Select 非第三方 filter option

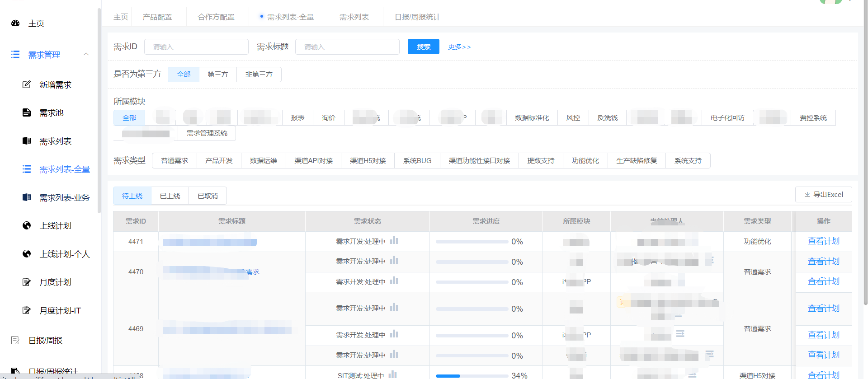pos(259,75)
